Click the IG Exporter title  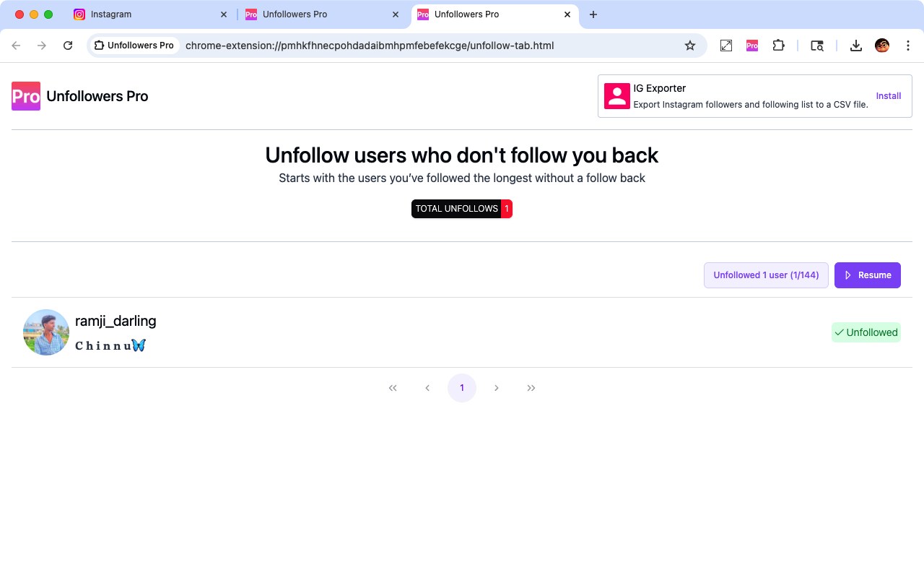[x=660, y=88]
